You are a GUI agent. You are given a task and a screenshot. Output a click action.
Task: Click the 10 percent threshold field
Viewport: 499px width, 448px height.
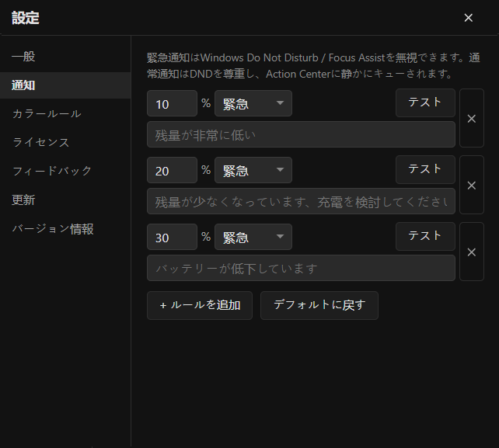173,103
